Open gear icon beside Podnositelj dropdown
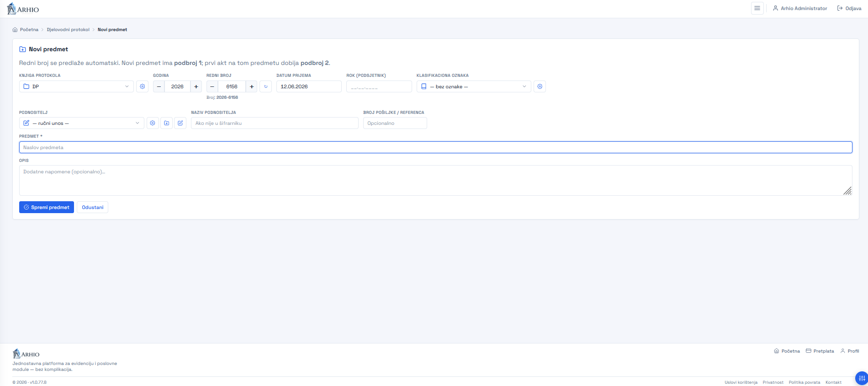Screen dimensions: 868x386 click(x=153, y=123)
